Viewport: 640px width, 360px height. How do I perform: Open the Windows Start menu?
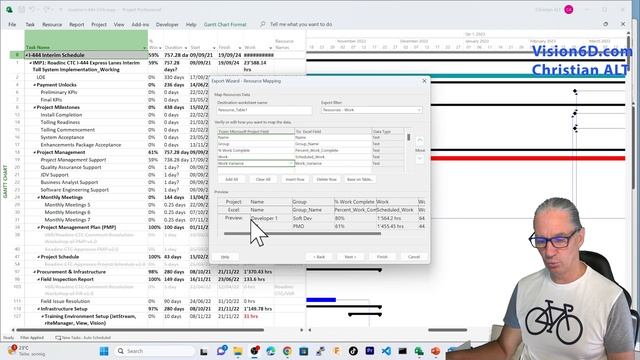click(104, 351)
